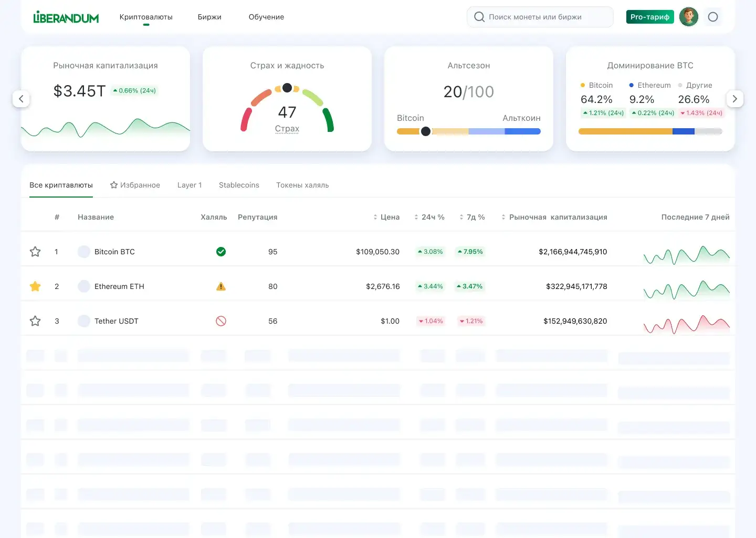Switch to the Stablecoins tab
This screenshot has width=756, height=538.
click(x=239, y=185)
